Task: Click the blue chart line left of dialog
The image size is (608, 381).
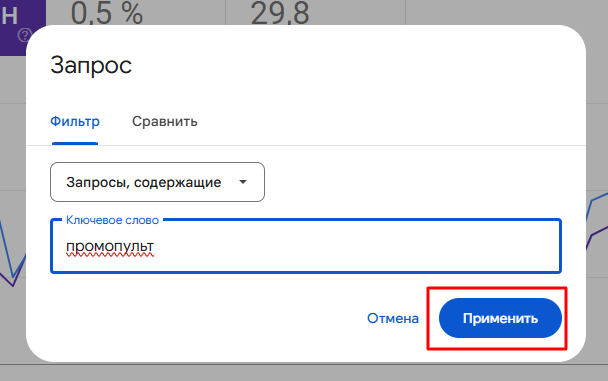Action: click(x=7, y=248)
